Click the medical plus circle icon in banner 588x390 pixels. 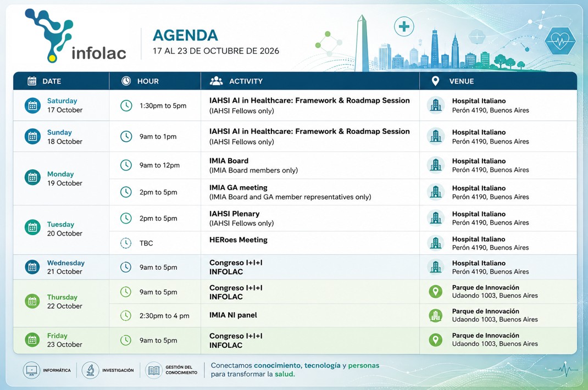point(404,26)
